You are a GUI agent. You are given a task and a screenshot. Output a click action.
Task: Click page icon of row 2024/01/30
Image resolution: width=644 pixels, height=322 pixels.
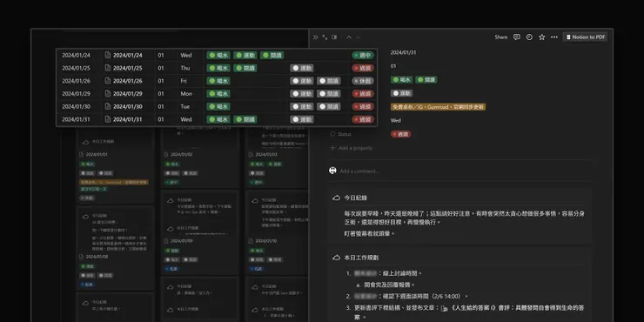[x=108, y=106]
